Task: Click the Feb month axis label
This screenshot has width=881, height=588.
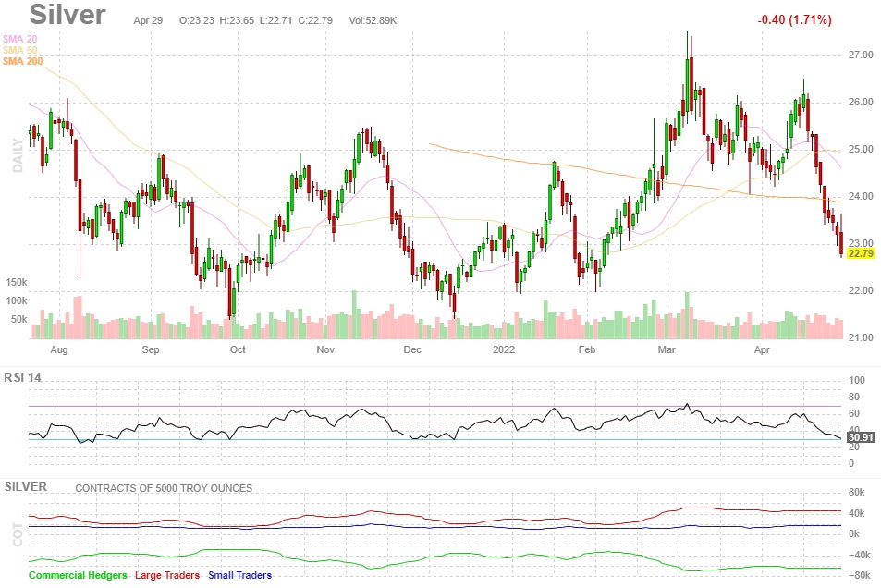Action: (587, 349)
